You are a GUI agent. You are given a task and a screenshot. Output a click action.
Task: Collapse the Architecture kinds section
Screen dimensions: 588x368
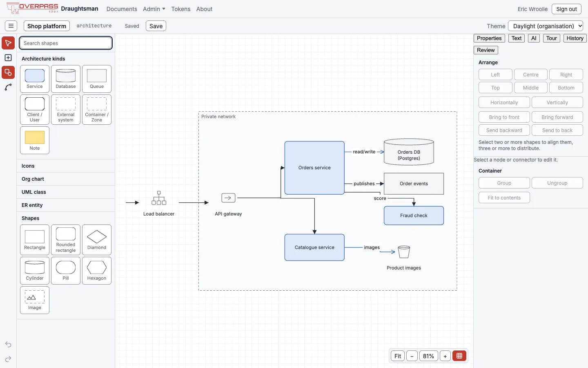point(66,59)
